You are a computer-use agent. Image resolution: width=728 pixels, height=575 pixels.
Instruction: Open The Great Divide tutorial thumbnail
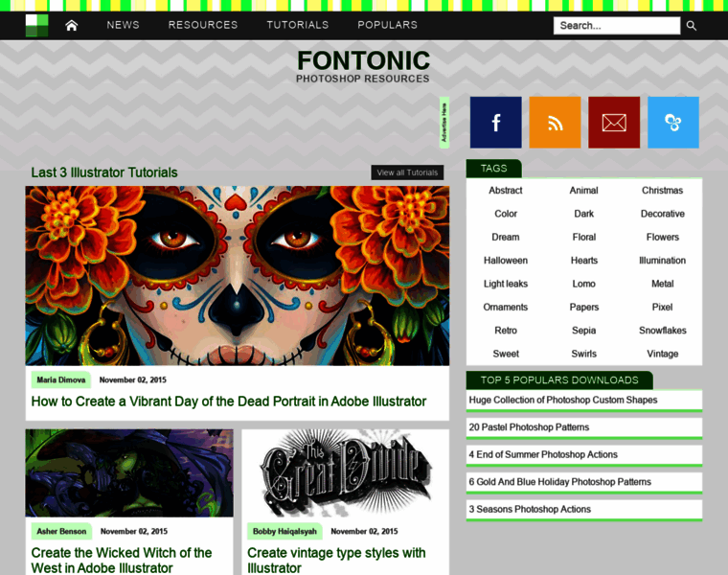coord(345,472)
